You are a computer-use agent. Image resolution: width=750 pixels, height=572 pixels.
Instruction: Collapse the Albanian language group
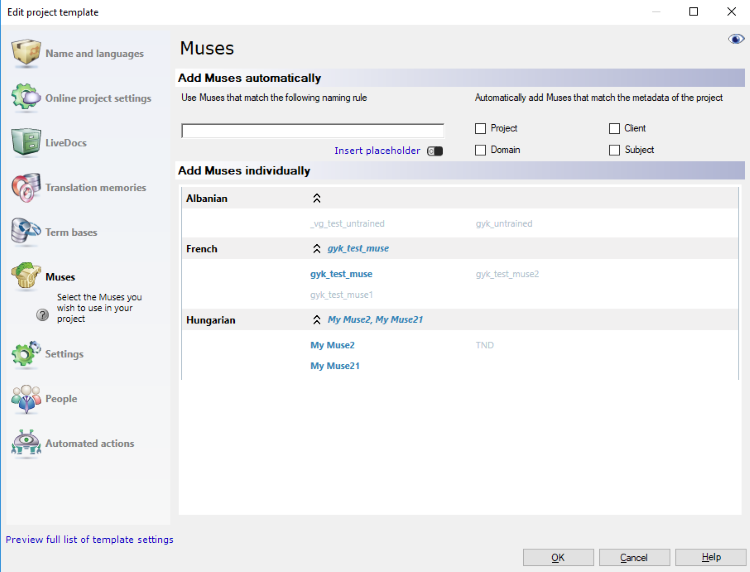[317, 199]
